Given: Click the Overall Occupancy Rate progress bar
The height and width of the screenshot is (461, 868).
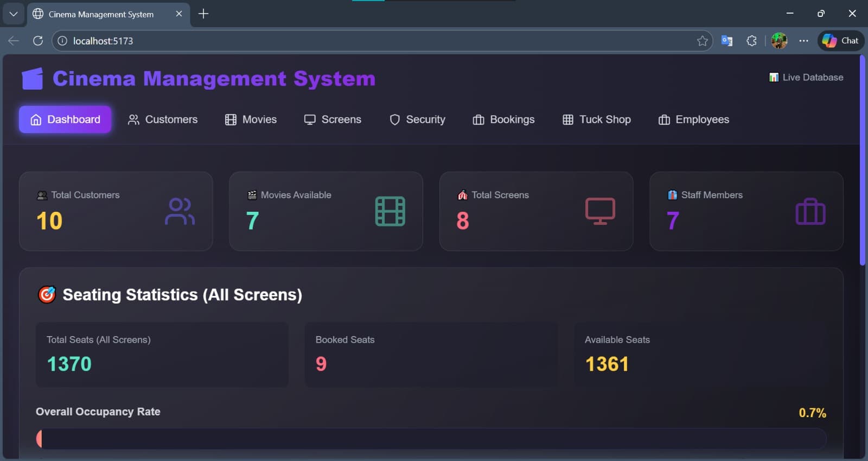Looking at the screenshot, I should (x=431, y=439).
